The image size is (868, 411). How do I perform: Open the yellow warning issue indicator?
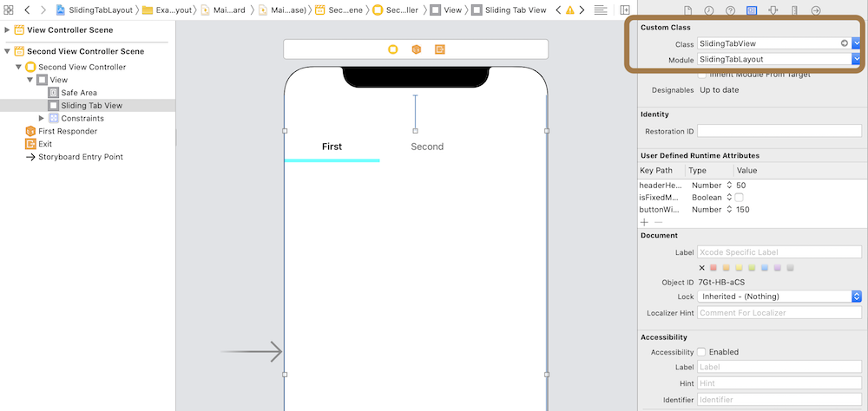[x=569, y=10]
